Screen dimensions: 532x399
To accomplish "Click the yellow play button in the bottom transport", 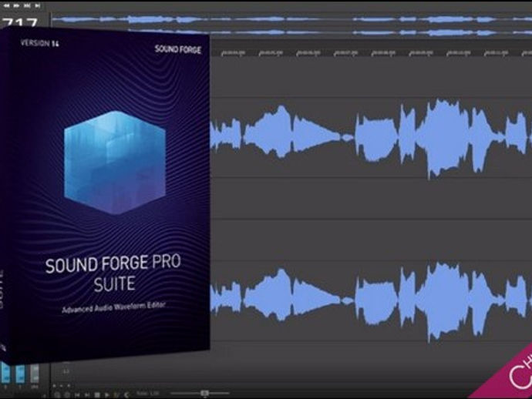I will (116, 395).
